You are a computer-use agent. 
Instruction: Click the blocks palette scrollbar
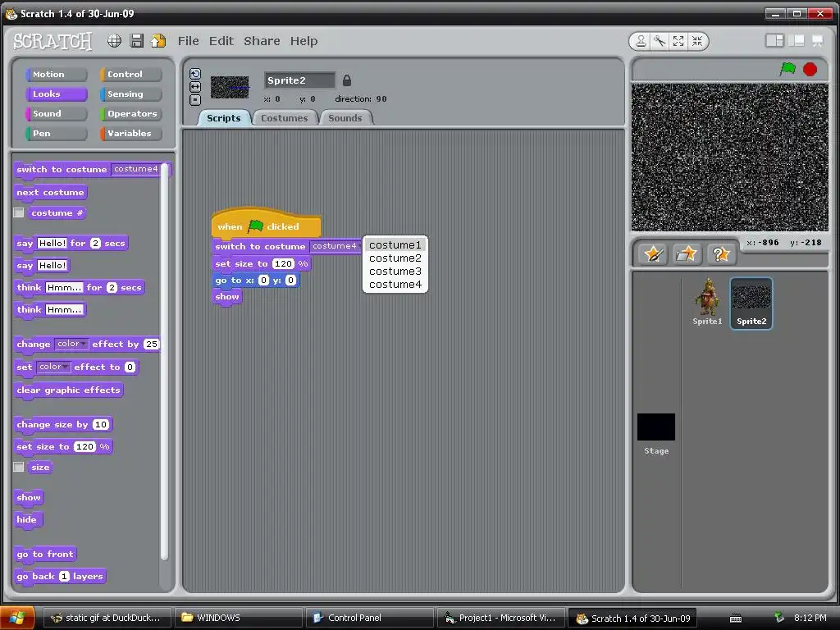click(164, 362)
